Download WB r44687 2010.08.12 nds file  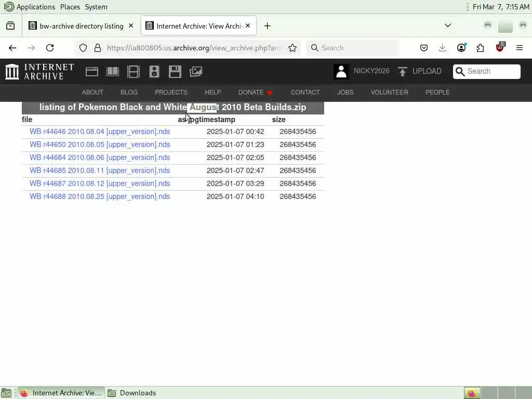(x=100, y=183)
